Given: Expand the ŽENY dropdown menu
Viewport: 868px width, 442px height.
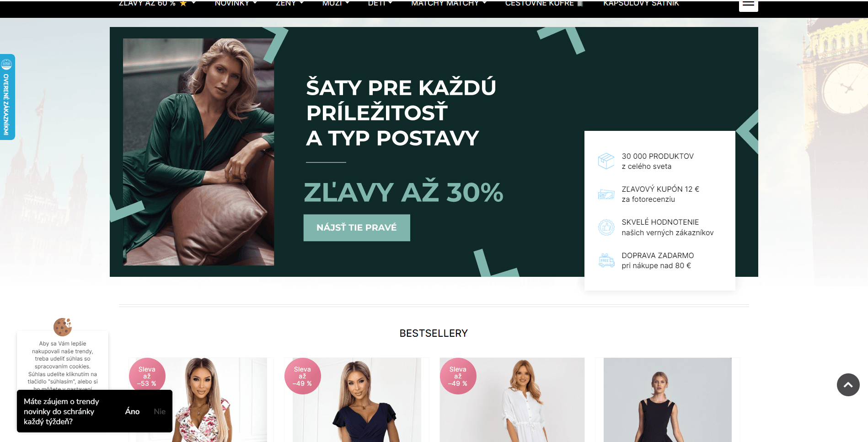Looking at the screenshot, I should pos(289,4).
